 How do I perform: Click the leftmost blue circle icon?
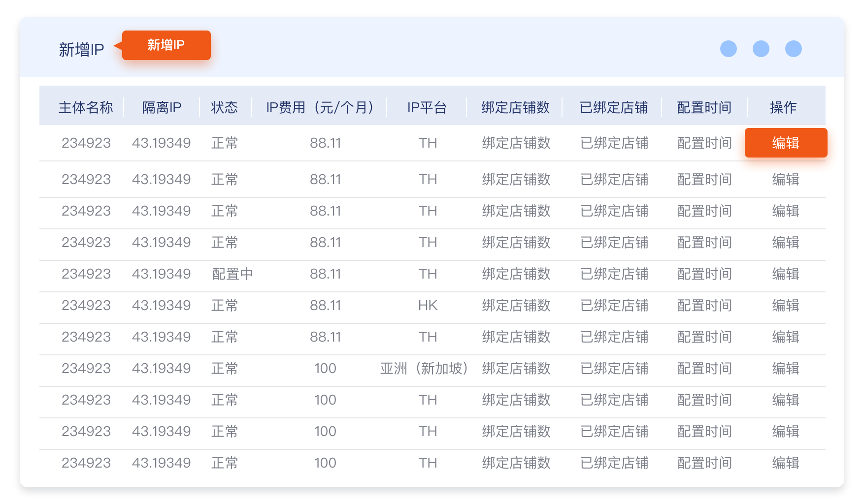tap(729, 49)
